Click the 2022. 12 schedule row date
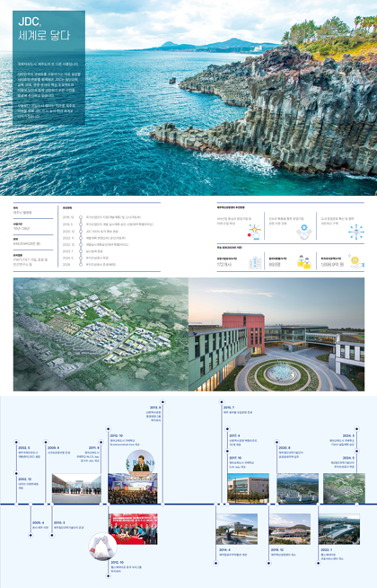This screenshot has width=377, height=588. coord(68,244)
